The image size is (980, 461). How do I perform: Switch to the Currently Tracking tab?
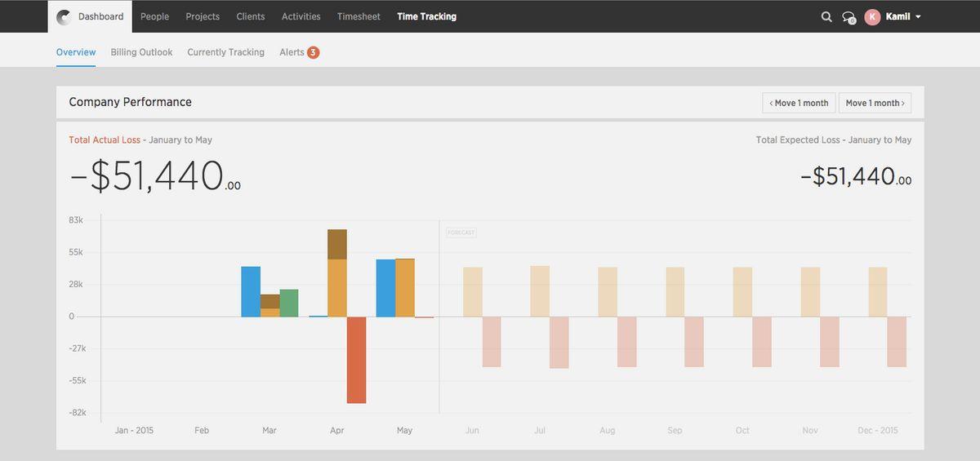(225, 52)
